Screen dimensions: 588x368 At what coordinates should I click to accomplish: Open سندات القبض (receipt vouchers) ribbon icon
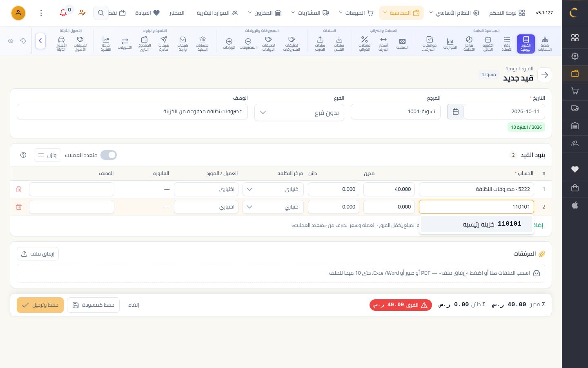[x=339, y=44]
